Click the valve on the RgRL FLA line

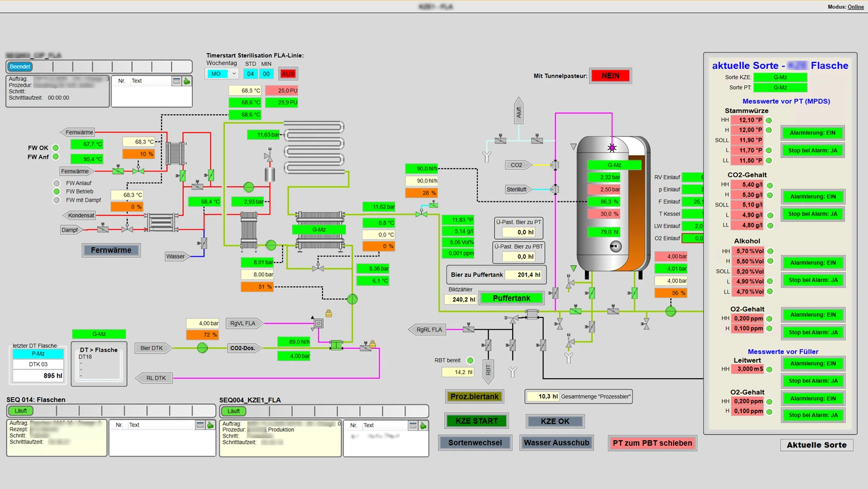click(x=468, y=329)
